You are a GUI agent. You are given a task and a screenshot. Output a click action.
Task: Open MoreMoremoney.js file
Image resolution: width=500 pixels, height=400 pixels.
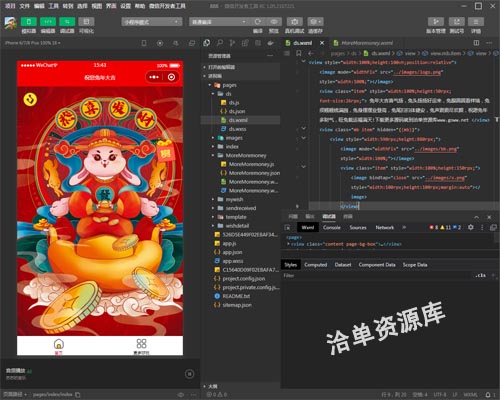pyautogui.click(x=251, y=164)
